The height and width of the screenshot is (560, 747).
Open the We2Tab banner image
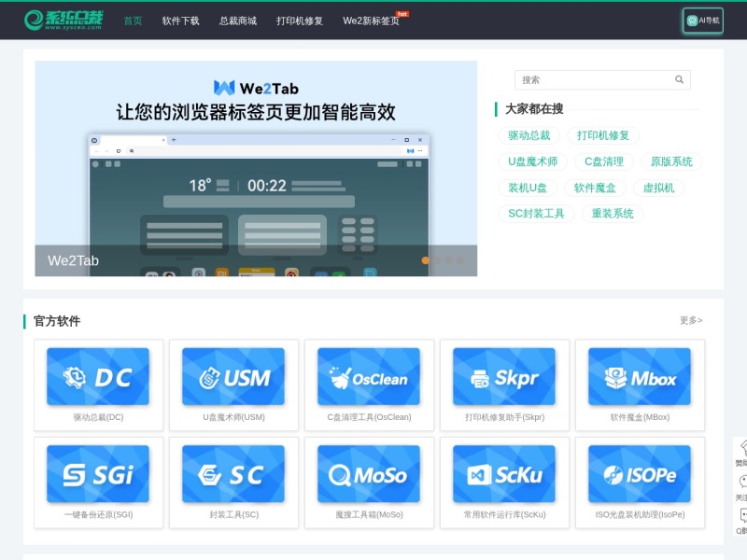point(256,168)
